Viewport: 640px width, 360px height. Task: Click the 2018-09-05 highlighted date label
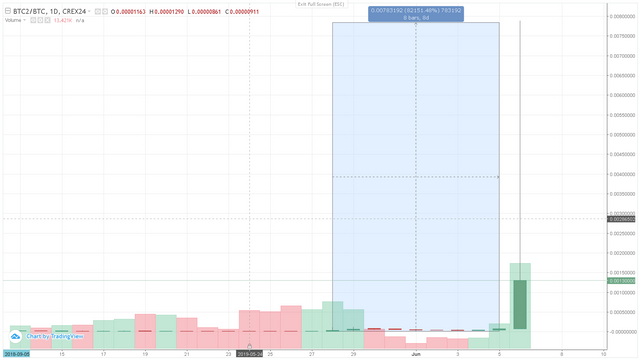pyautogui.click(x=17, y=354)
